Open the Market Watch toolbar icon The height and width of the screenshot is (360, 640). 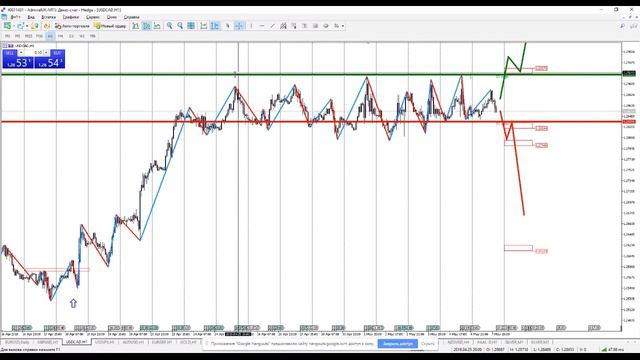35,26
